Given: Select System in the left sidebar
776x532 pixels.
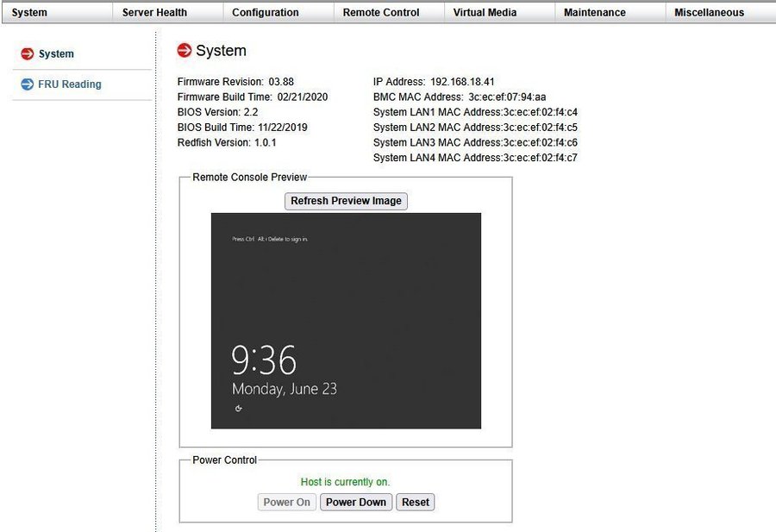Looking at the screenshot, I should click(x=56, y=53).
